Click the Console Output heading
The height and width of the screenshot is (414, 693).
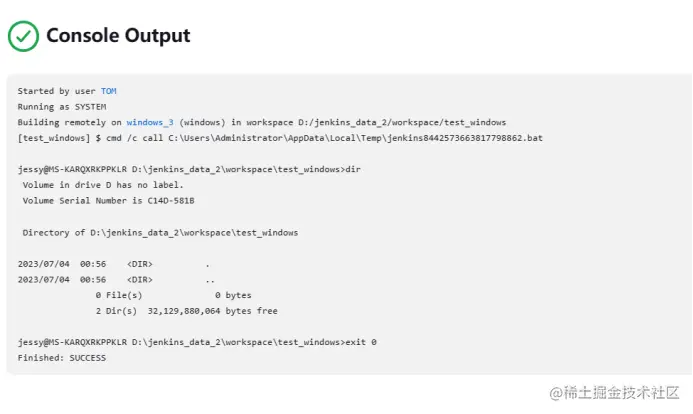[x=118, y=35]
